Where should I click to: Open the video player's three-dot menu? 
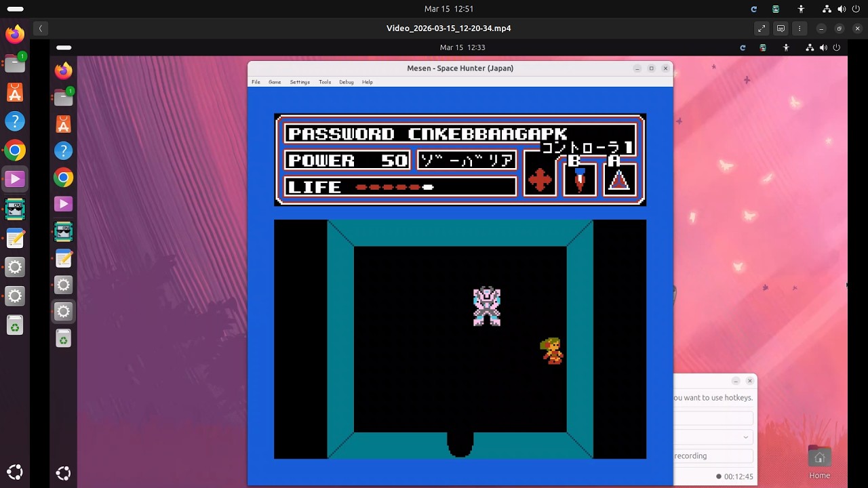click(800, 28)
